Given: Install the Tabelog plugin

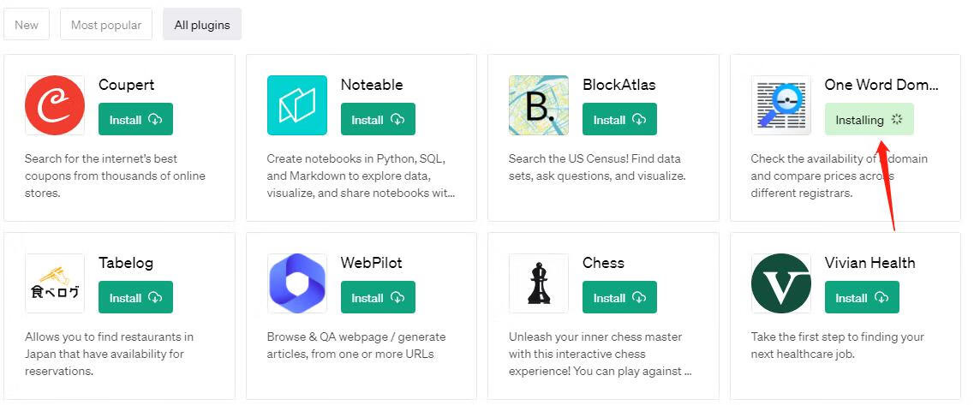Looking at the screenshot, I should click(135, 297).
